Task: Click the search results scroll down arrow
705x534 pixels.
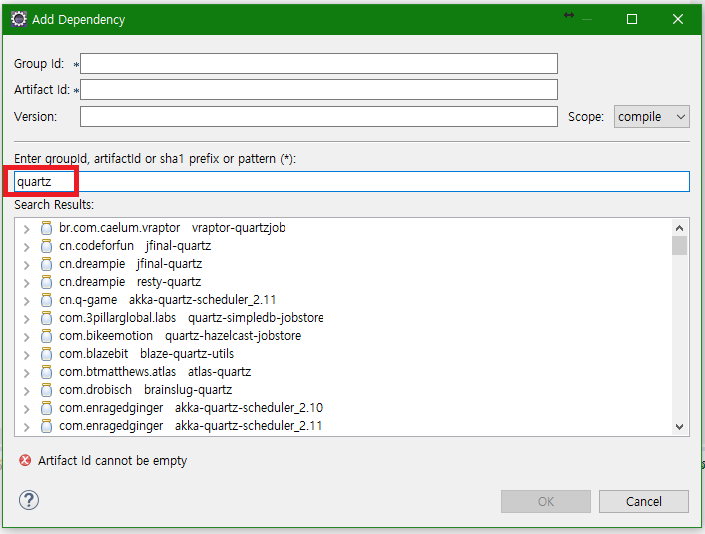Action: [x=679, y=427]
